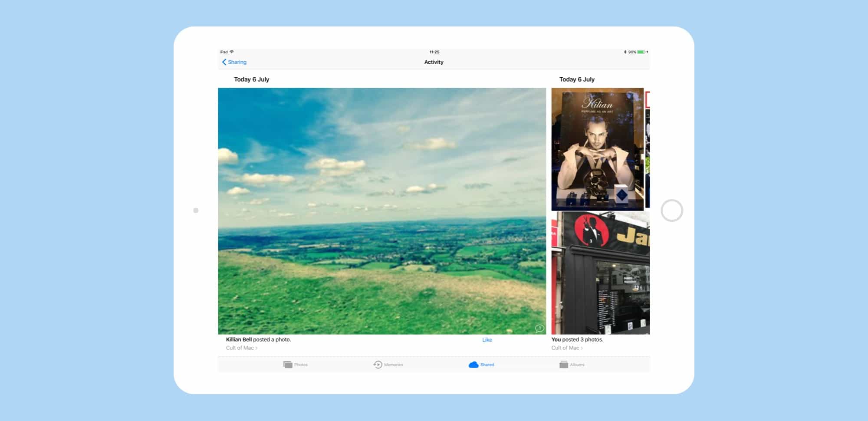868x421 pixels.
Task: Toggle Like on Killian Bell's photo
Action: tap(487, 340)
